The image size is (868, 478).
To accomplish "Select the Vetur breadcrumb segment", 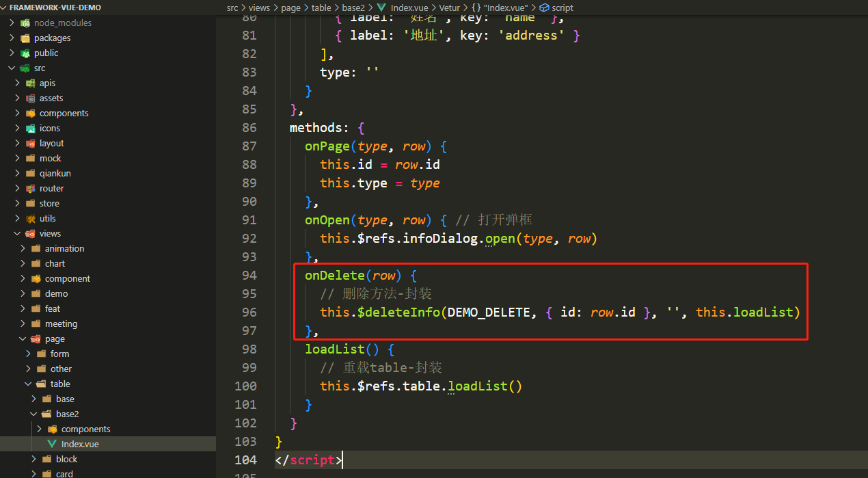I will 449,8.
